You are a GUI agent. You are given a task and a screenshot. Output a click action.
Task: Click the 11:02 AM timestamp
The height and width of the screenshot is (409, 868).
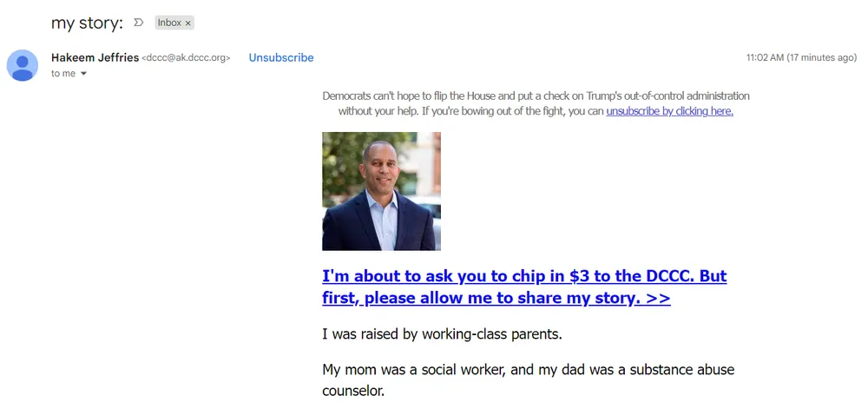pyautogui.click(x=764, y=58)
